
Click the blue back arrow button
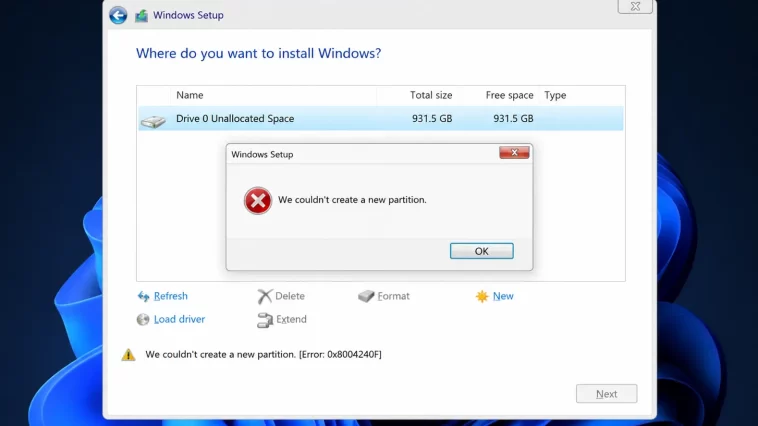(x=118, y=15)
